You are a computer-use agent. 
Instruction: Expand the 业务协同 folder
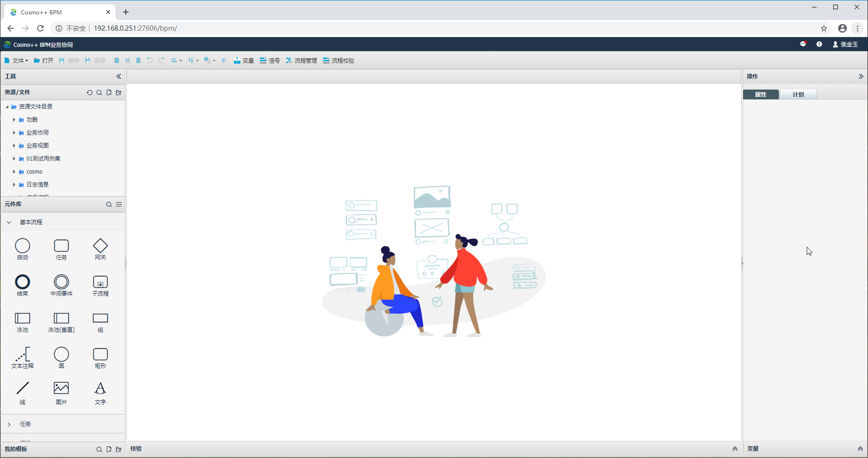pos(14,133)
